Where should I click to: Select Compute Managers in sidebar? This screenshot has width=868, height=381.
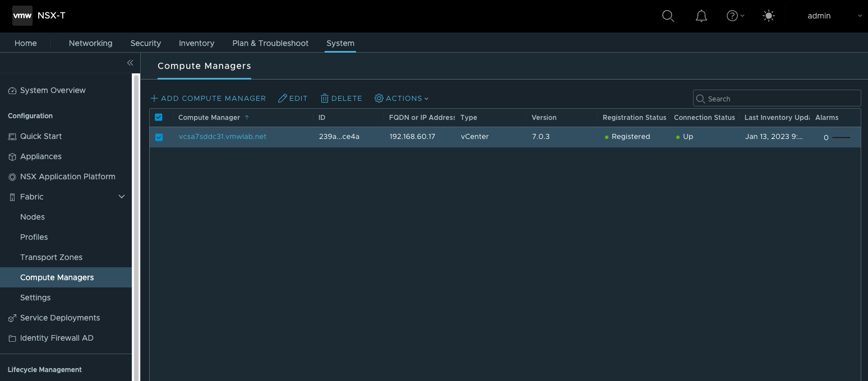[66, 277]
